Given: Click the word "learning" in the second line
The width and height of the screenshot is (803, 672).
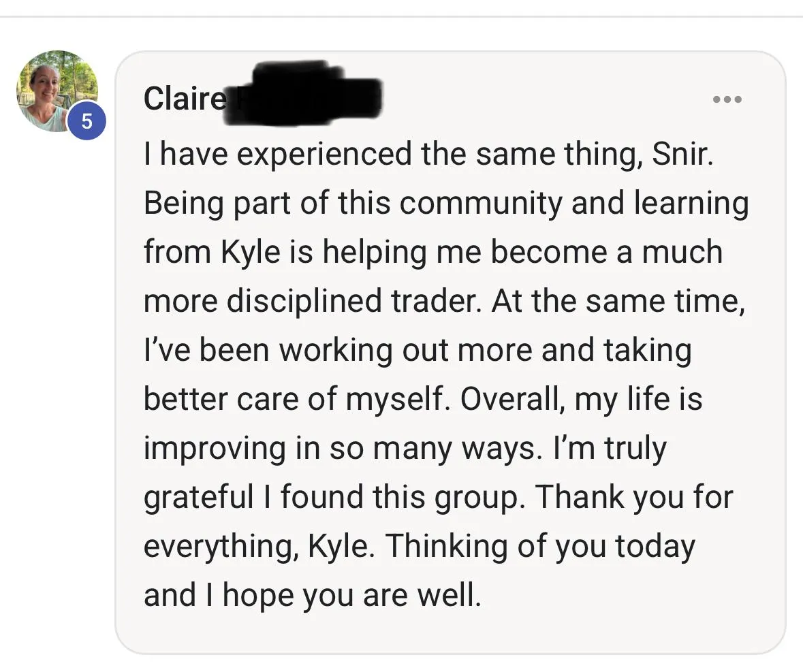Looking at the screenshot, I should click(x=691, y=203).
